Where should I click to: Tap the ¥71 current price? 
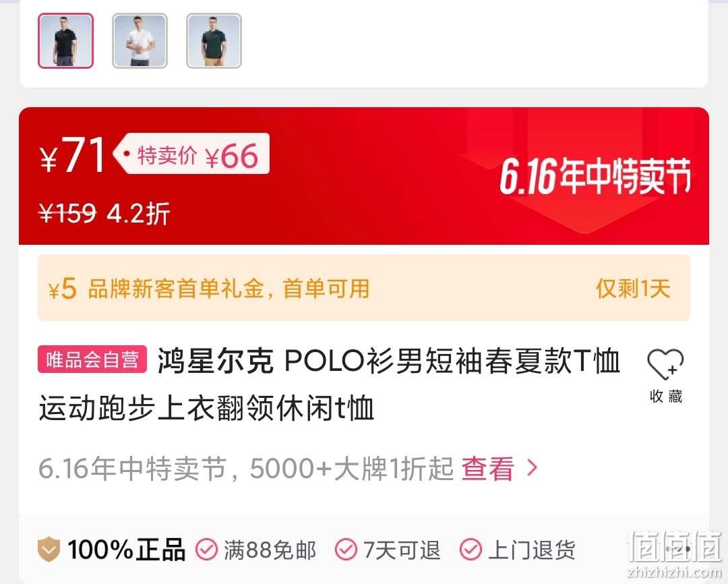(73, 155)
